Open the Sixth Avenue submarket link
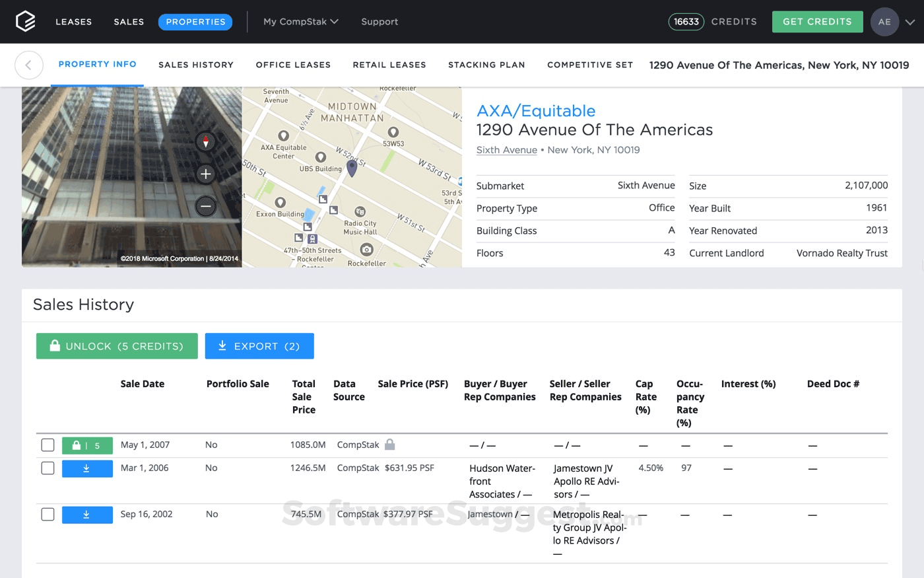Image resolution: width=924 pixels, height=578 pixels. 506,150
